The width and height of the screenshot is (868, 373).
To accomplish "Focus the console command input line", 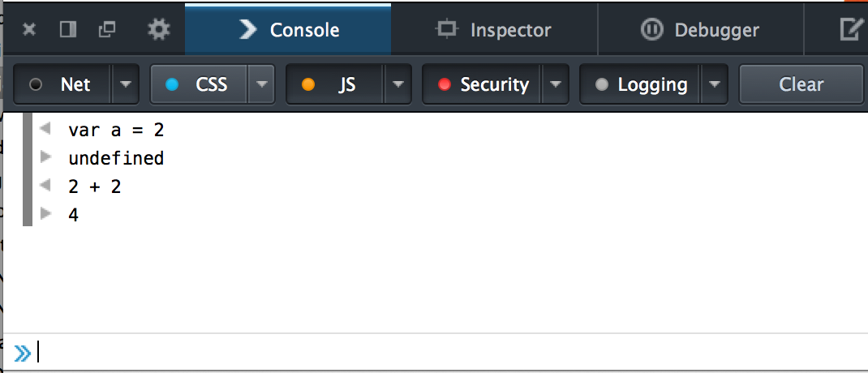I will (x=449, y=352).
